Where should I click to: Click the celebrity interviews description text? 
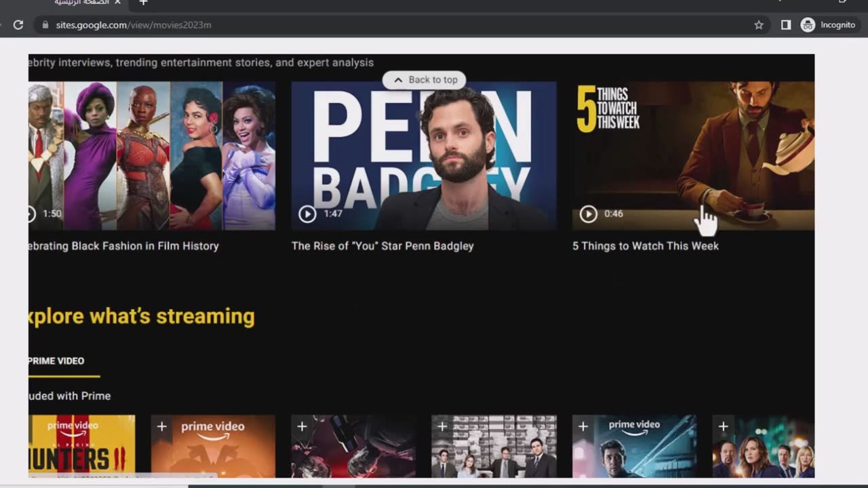click(201, 63)
